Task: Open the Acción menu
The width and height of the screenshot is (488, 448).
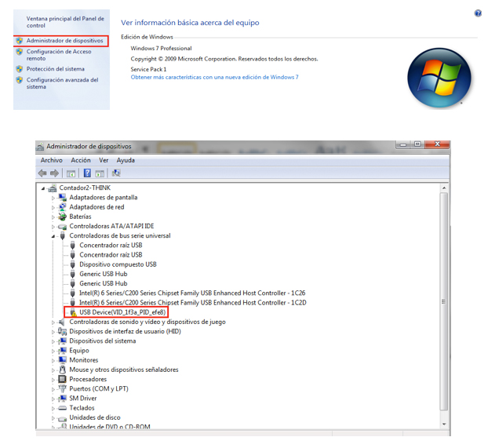Action: tap(81, 160)
